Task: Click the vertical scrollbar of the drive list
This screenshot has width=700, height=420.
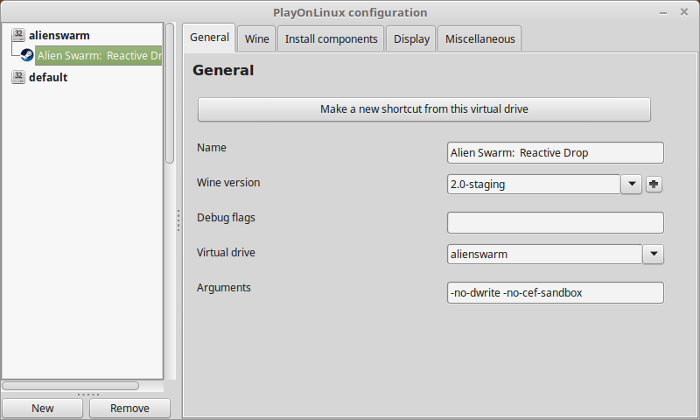Action: coord(170,93)
